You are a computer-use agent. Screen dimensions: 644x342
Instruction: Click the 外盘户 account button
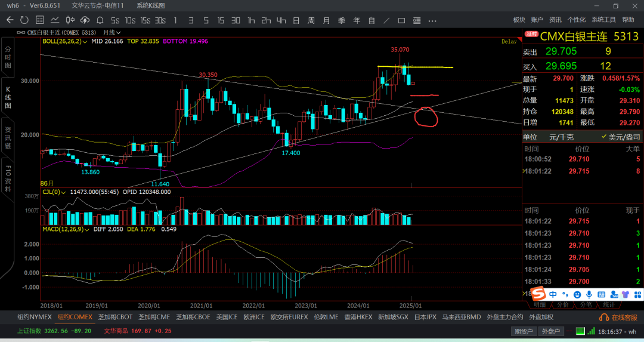tap(551, 331)
